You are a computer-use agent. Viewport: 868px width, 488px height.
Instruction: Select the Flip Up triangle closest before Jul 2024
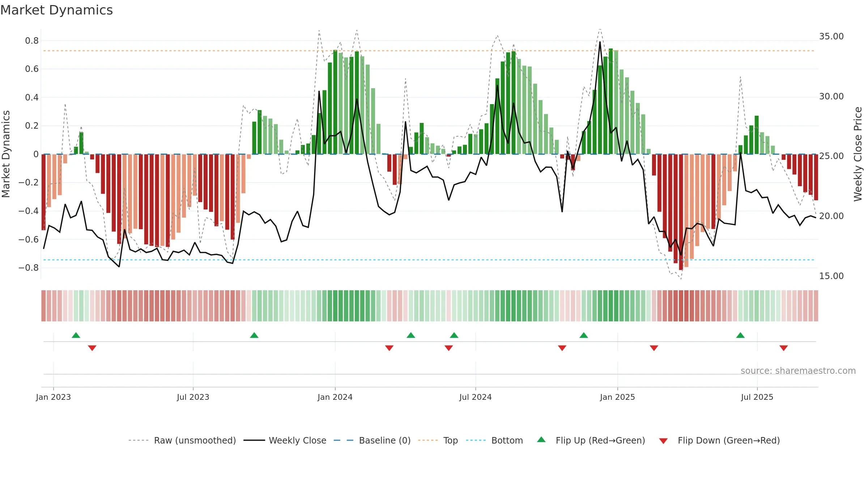[x=454, y=335]
